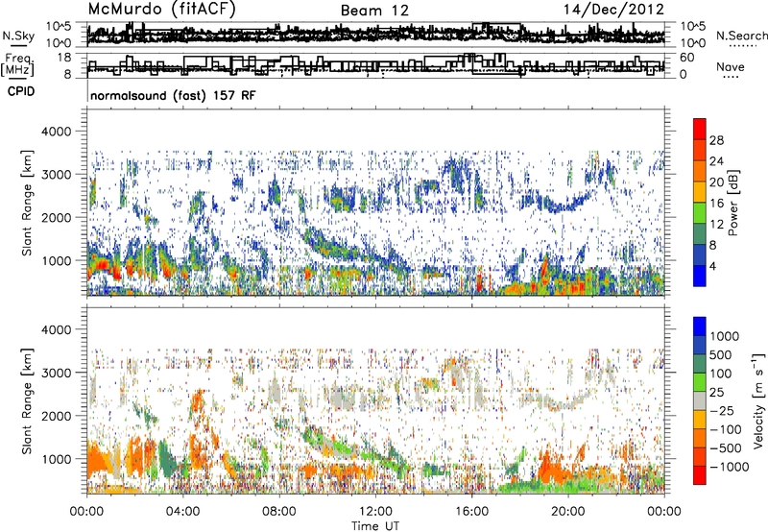Select the Velocity [m s⁻¹] colorbar title

pyautogui.click(x=758, y=400)
